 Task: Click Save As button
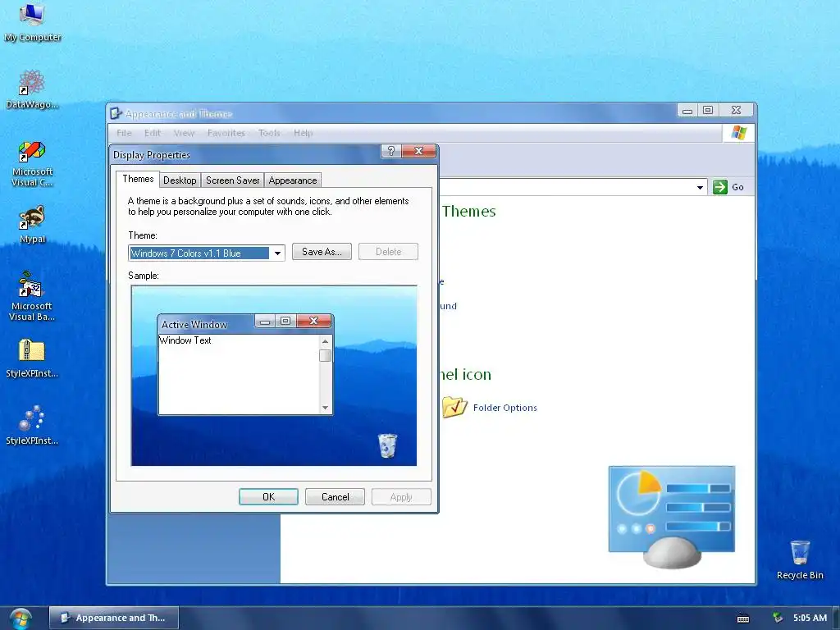click(322, 252)
